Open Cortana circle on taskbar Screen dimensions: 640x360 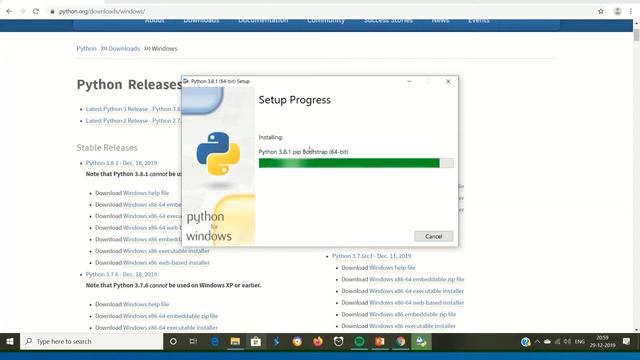pyautogui.click(x=173, y=341)
